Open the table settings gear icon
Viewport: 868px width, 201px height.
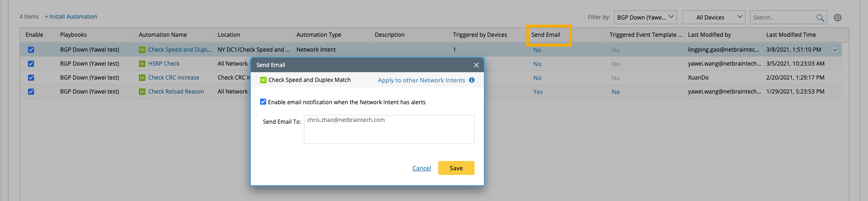point(838,18)
